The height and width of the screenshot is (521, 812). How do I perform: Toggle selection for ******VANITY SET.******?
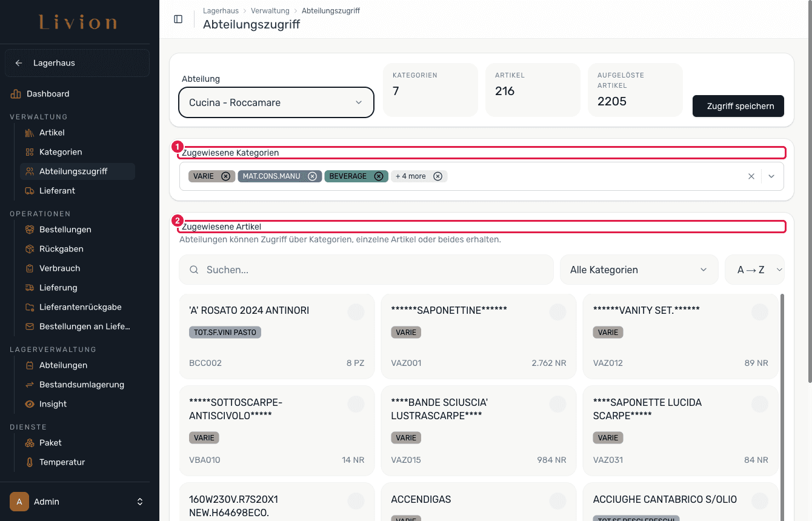click(x=760, y=312)
